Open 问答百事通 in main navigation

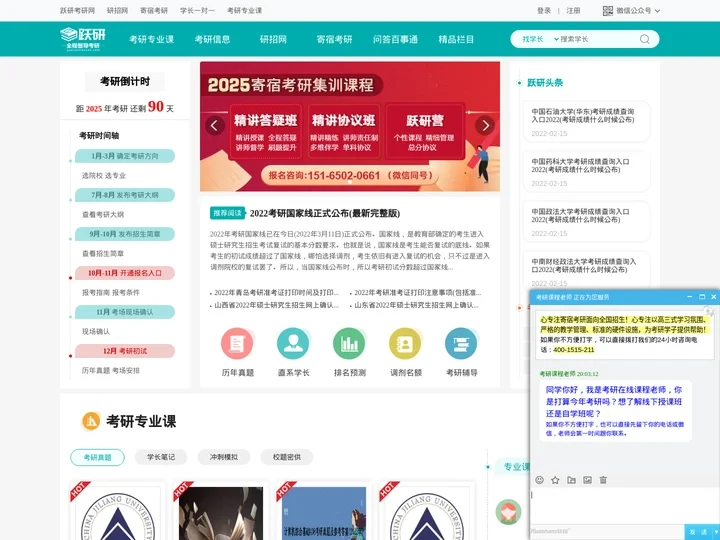point(395,39)
